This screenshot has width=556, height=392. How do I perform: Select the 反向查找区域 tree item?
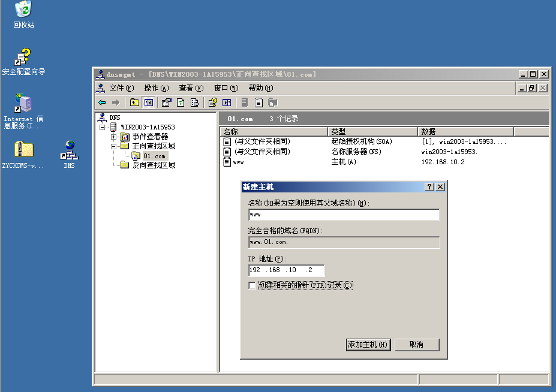tap(154, 165)
